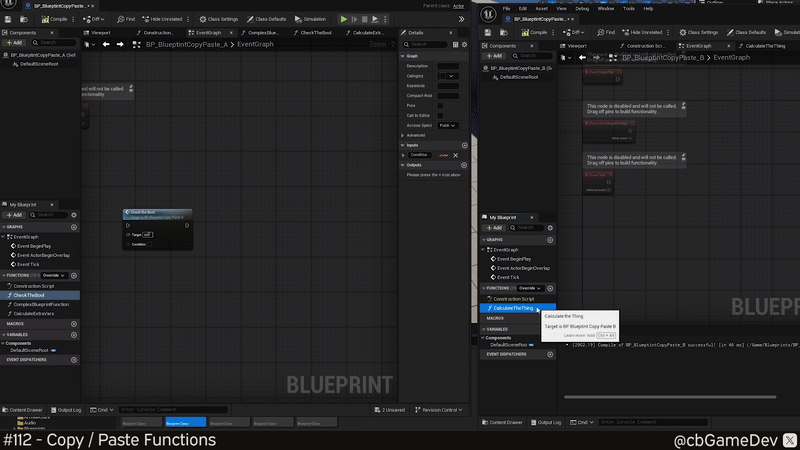Click the Stop simulation square icon

[364, 19]
